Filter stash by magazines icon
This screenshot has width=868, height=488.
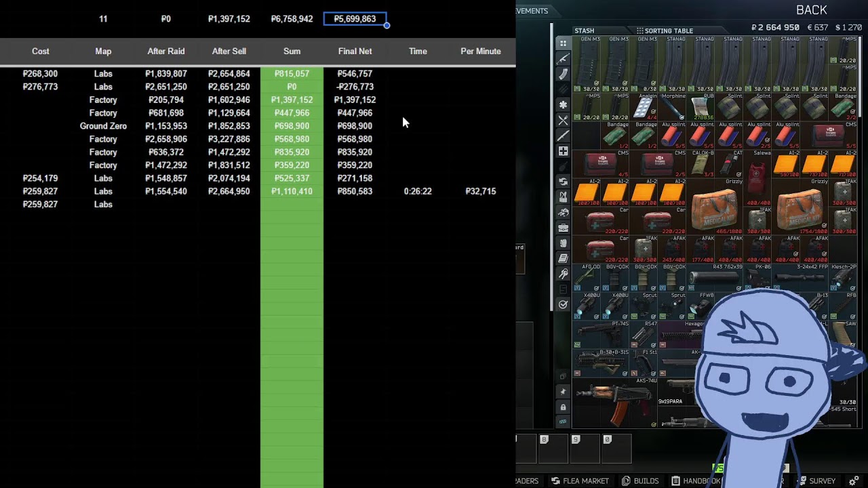coord(563,75)
